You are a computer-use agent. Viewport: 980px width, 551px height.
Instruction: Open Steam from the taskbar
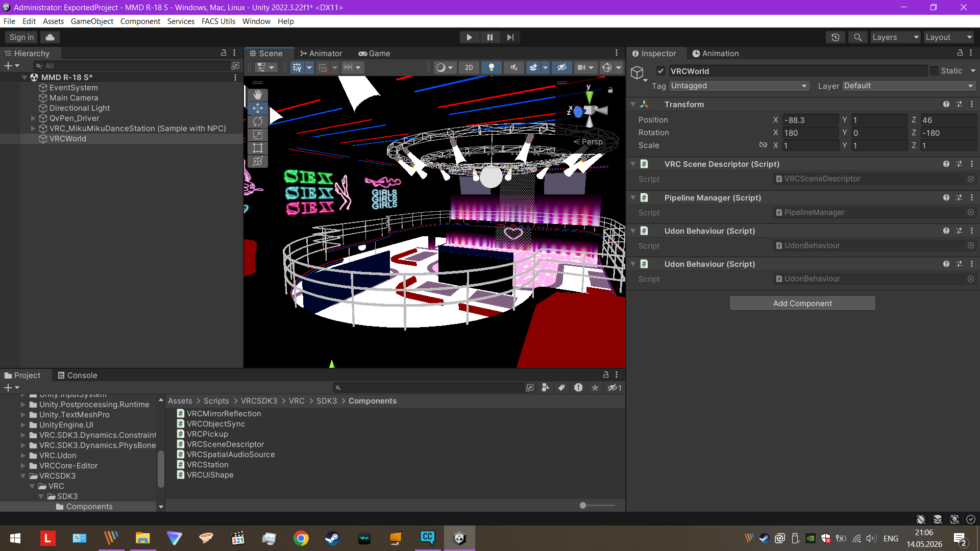coord(332,538)
